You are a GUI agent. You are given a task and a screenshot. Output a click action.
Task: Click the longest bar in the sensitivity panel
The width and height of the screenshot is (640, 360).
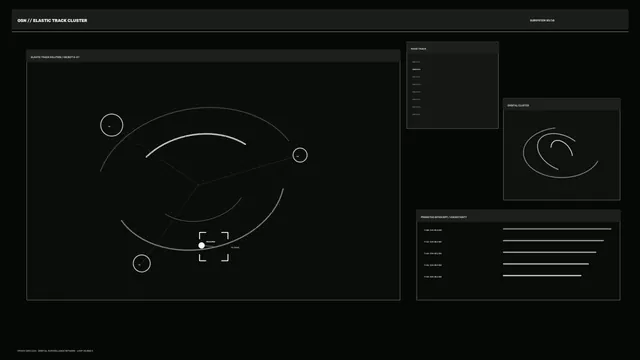point(557,229)
